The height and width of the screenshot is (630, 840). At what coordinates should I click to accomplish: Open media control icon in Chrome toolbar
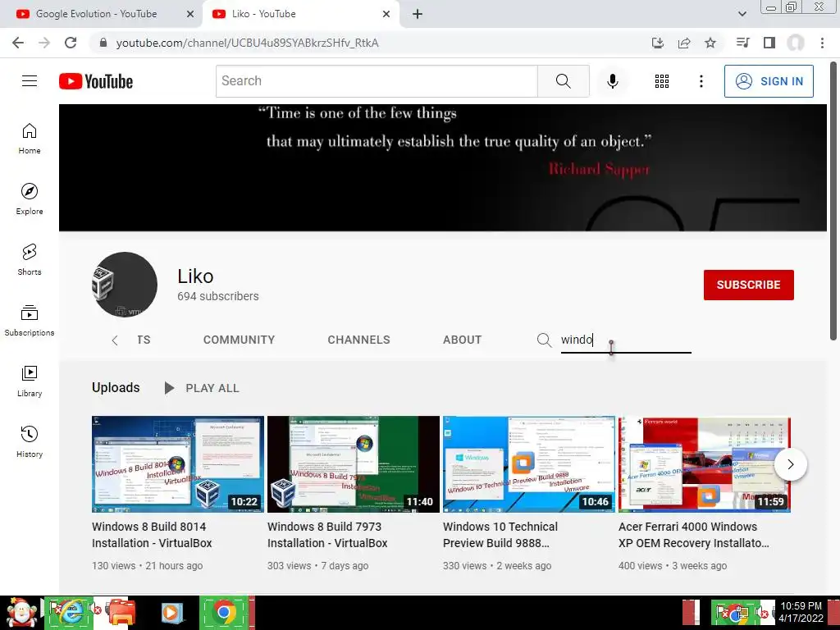743,43
